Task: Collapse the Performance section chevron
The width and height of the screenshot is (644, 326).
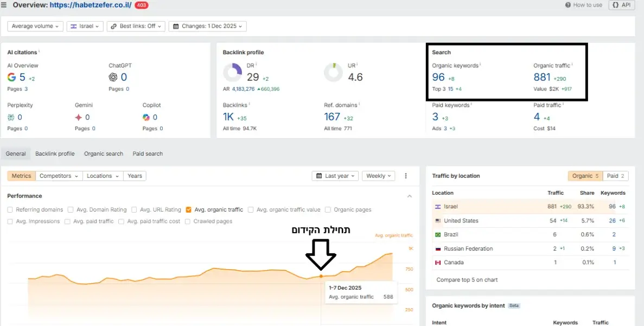Action: (410, 196)
